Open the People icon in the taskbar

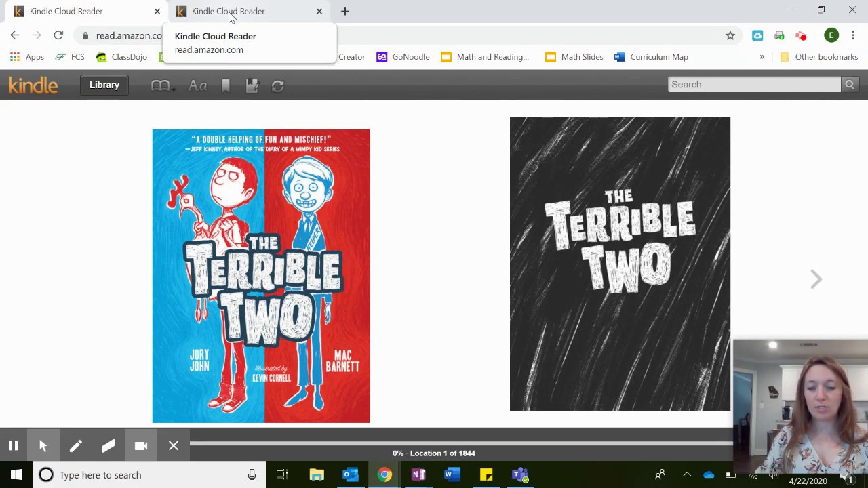(659, 475)
